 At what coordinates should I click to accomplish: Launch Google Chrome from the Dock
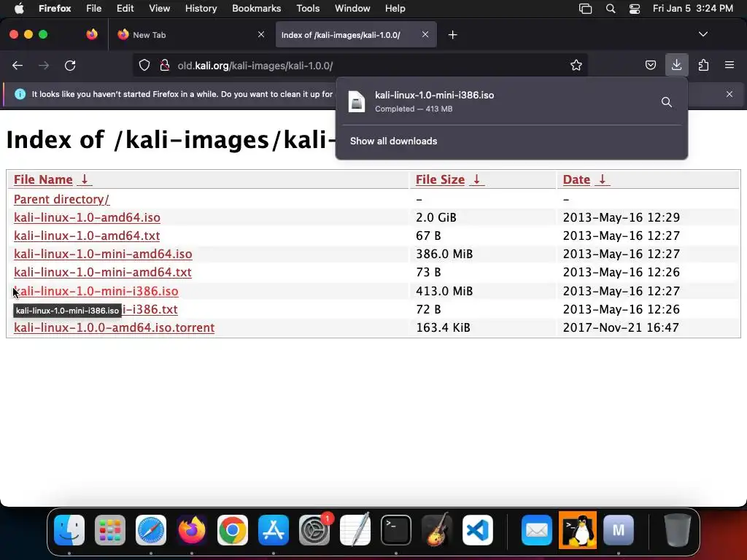233,530
